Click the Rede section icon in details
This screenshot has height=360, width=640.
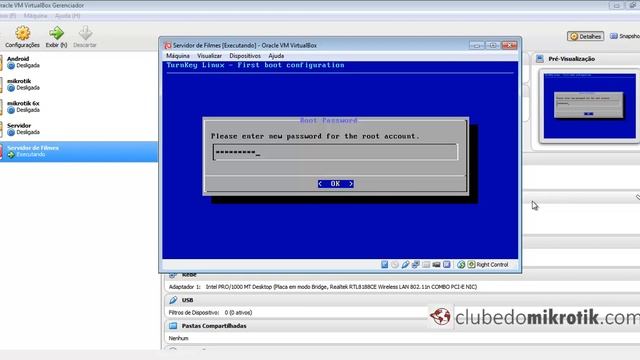click(x=173, y=275)
